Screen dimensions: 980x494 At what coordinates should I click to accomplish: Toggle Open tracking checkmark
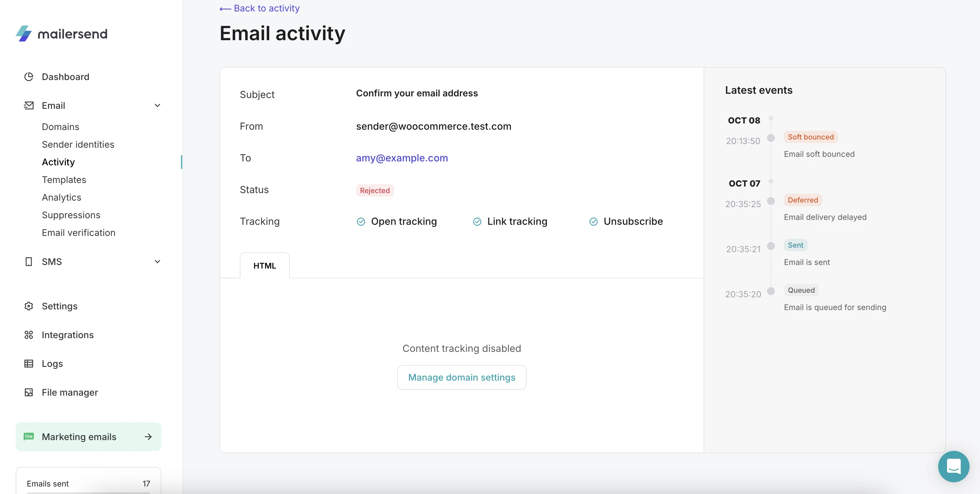(361, 221)
